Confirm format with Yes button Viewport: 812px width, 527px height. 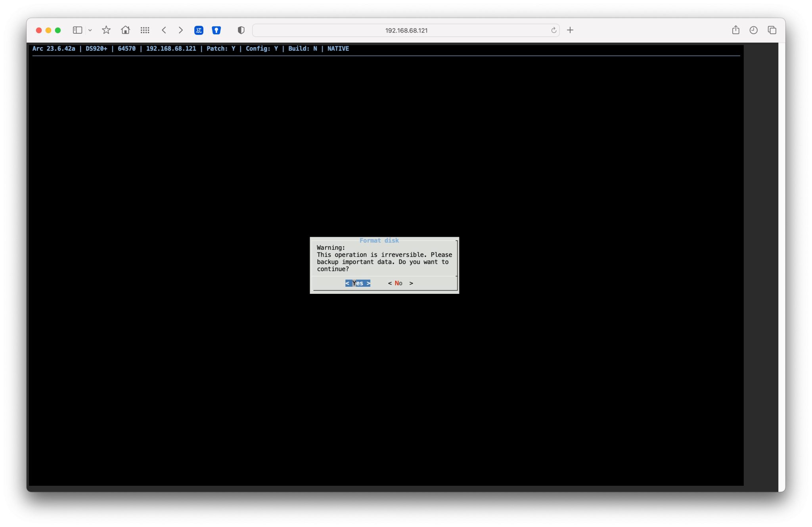tap(358, 283)
